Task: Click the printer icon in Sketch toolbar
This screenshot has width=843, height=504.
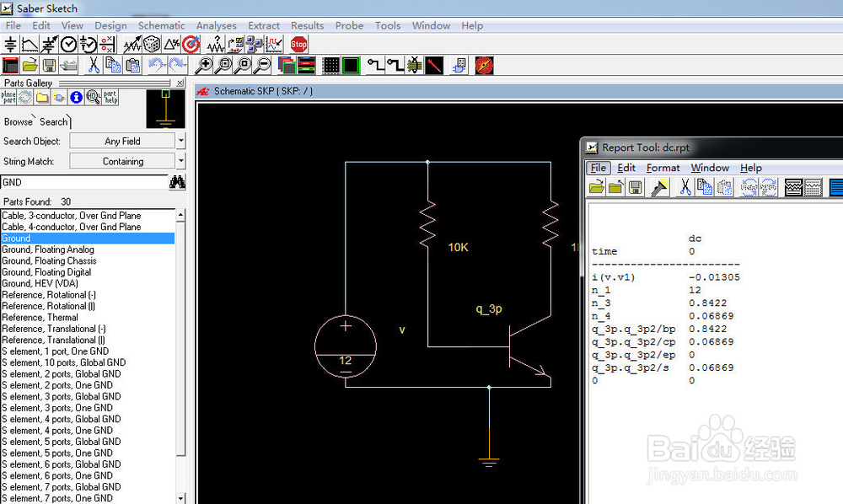Action: coord(69,66)
